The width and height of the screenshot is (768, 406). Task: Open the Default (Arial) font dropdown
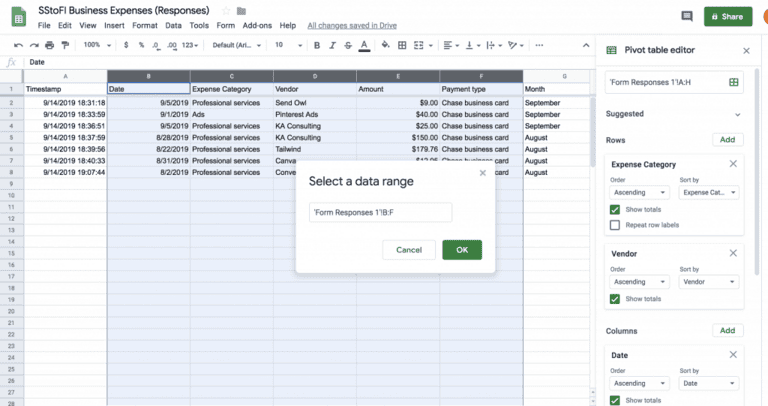236,45
